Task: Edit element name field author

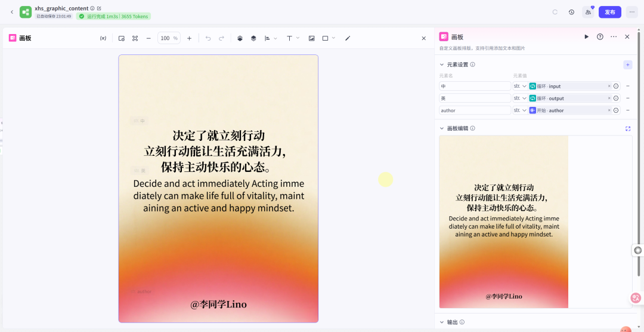Action: [x=475, y=110]
